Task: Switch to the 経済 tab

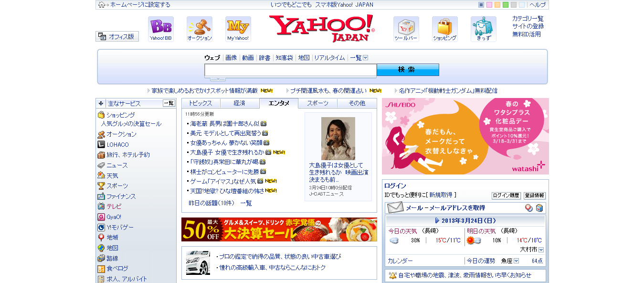Action: coord(240,103)
